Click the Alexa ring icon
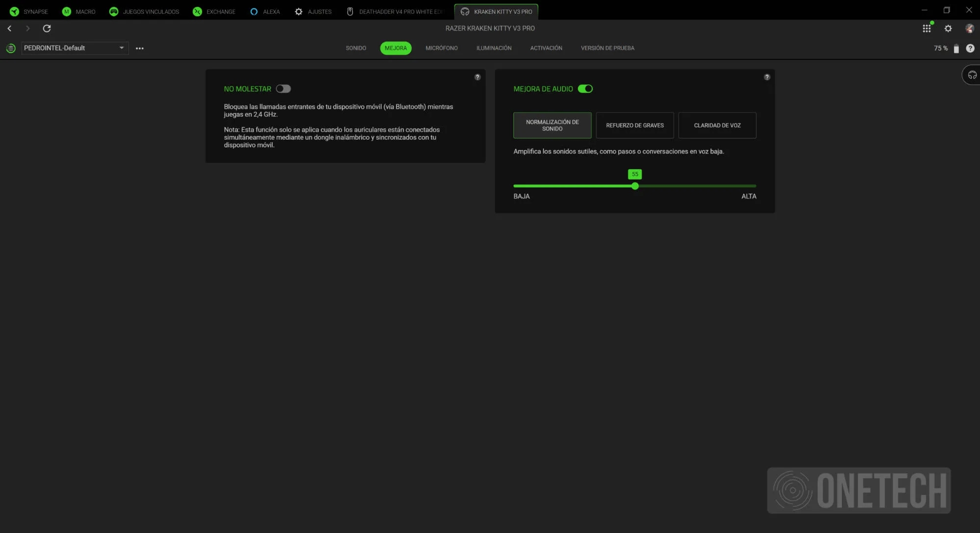This screenshot has height=533, width=980. point(253,11)
